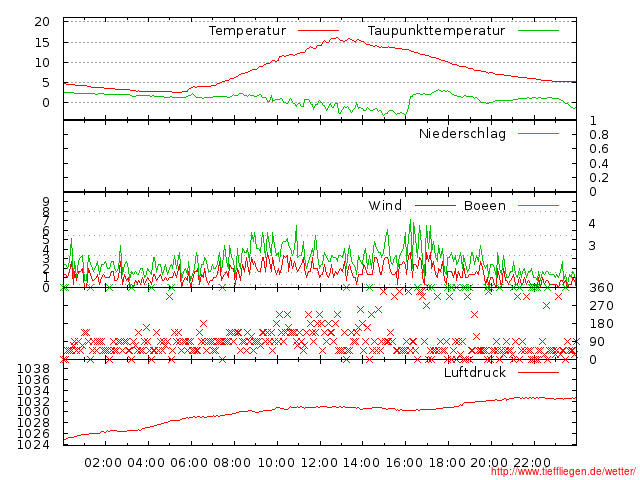Click the 04:00 time axis label
640x480 pixels.
coord(146,463)
